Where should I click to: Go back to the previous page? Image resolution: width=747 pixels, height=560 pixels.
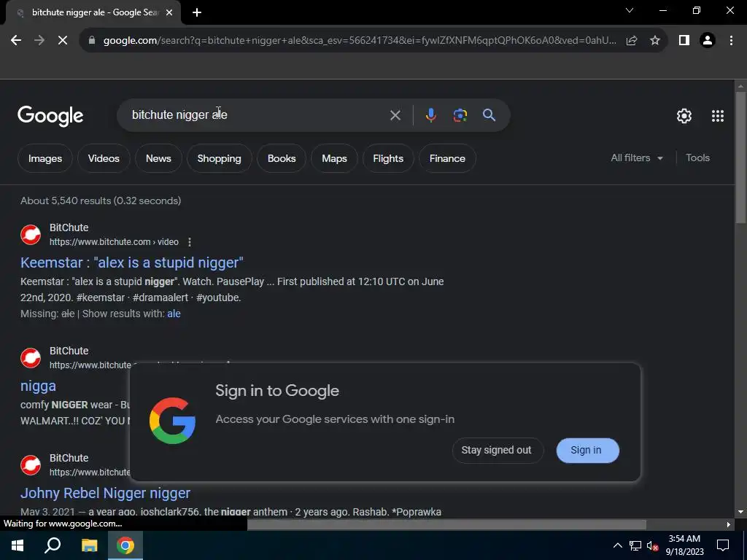(x=16, y=41)
